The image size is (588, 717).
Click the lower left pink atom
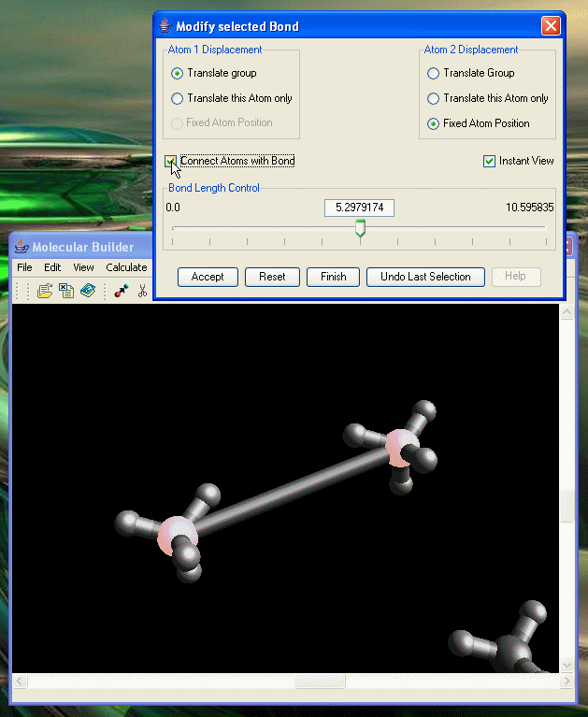pos(178,536)
